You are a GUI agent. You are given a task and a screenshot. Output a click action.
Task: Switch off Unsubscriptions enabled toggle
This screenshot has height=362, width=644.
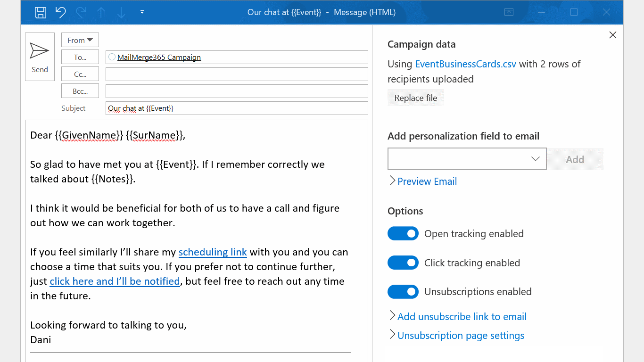tap(403, 292)
